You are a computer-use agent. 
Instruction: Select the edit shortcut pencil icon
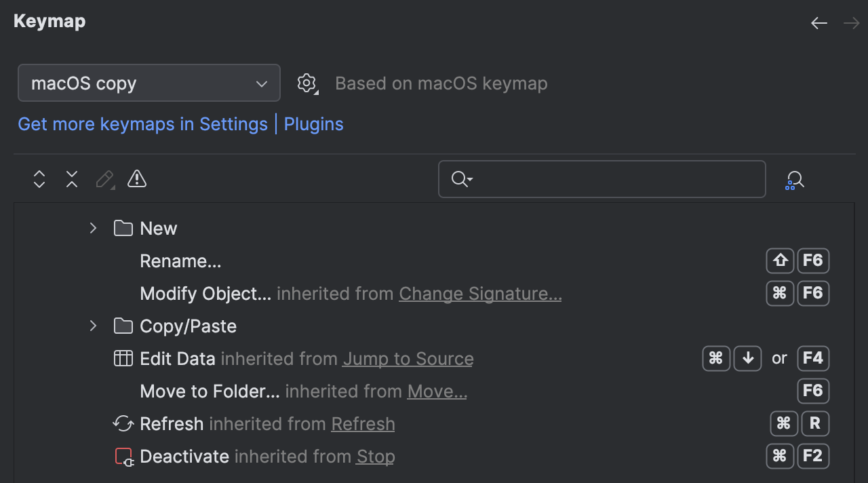(104, 179)
